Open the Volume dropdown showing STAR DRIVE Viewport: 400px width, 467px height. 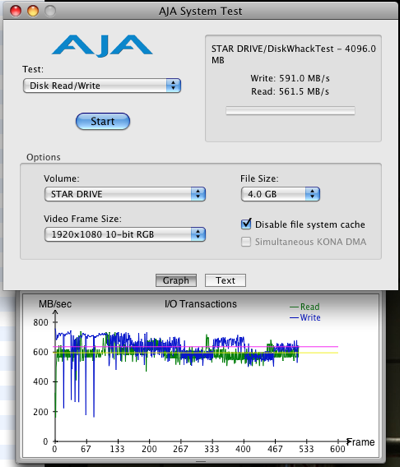click(125, 194)
